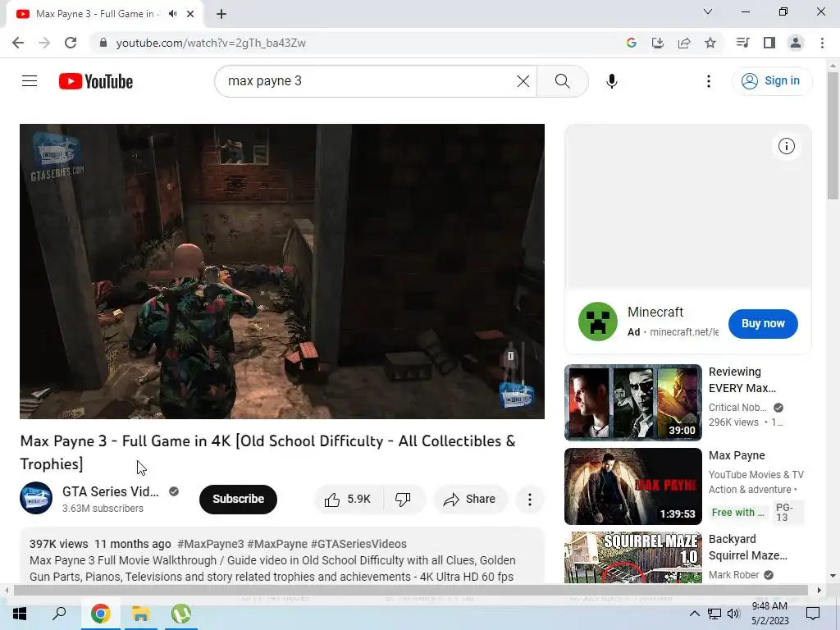840x630 pixels.
Task: Reload the YouTube page
Action: (71, 43)
